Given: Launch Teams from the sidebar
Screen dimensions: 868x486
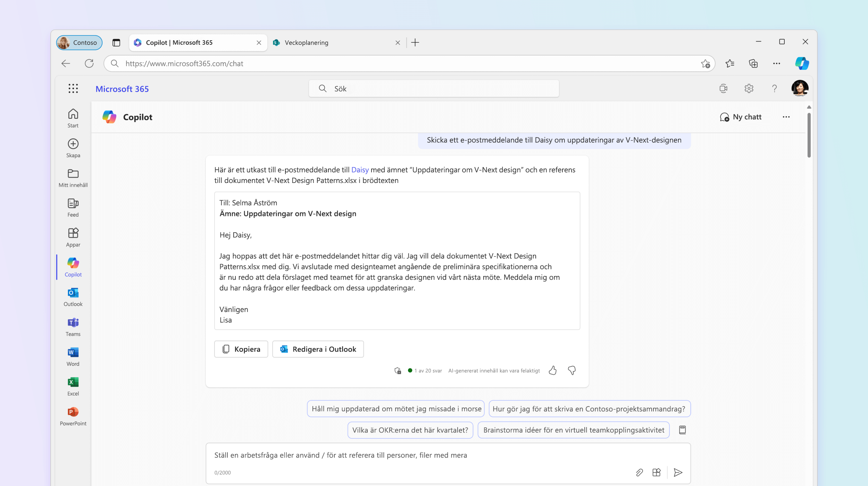Looking at the screenshot, I should click(73, 327).
